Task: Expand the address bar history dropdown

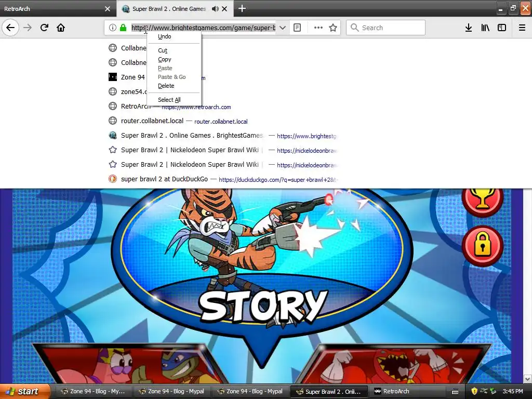Action: (x=282, y=28)
